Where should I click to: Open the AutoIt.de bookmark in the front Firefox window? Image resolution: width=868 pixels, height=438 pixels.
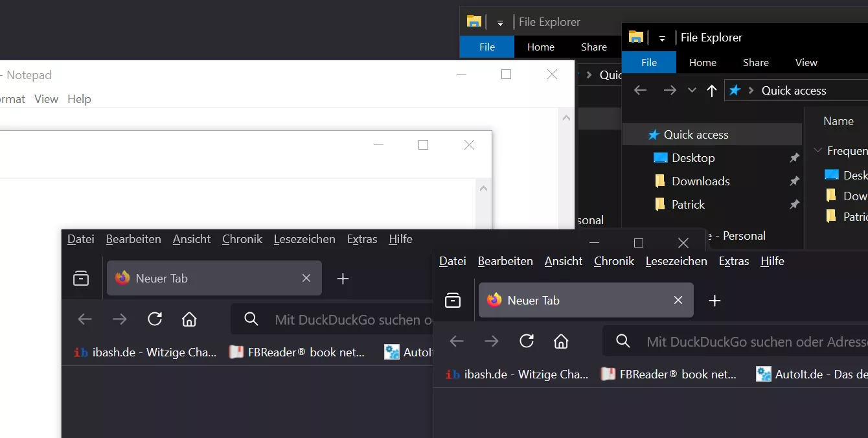click(x=811, y=374)
